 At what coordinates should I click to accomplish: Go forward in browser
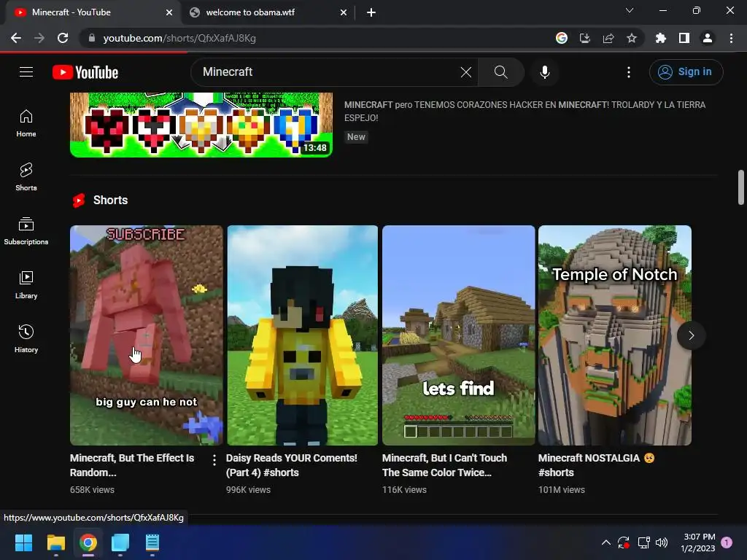click(39, 38)
